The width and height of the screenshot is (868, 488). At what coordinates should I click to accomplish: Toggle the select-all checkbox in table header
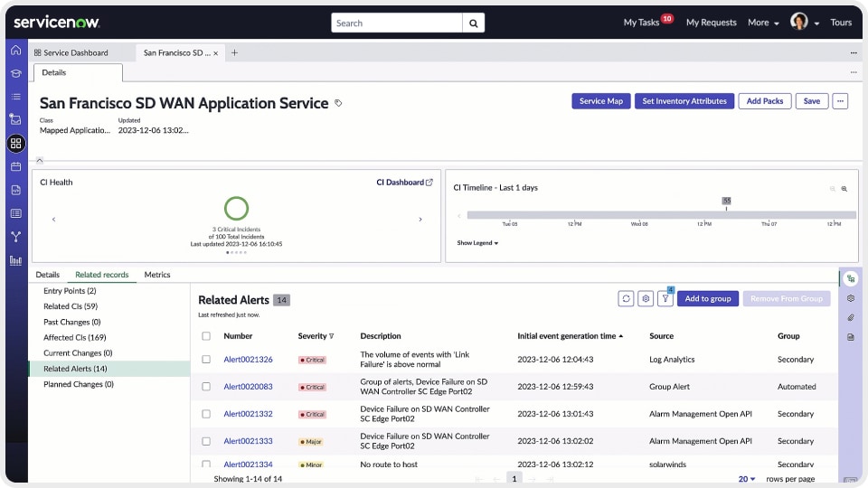point(206,336)
